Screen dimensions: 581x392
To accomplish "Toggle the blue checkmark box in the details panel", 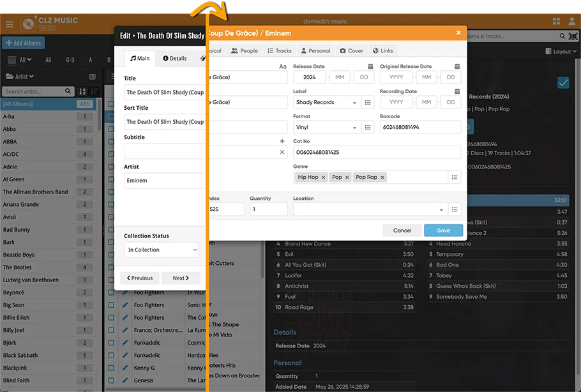I will (x=563, y=82).
